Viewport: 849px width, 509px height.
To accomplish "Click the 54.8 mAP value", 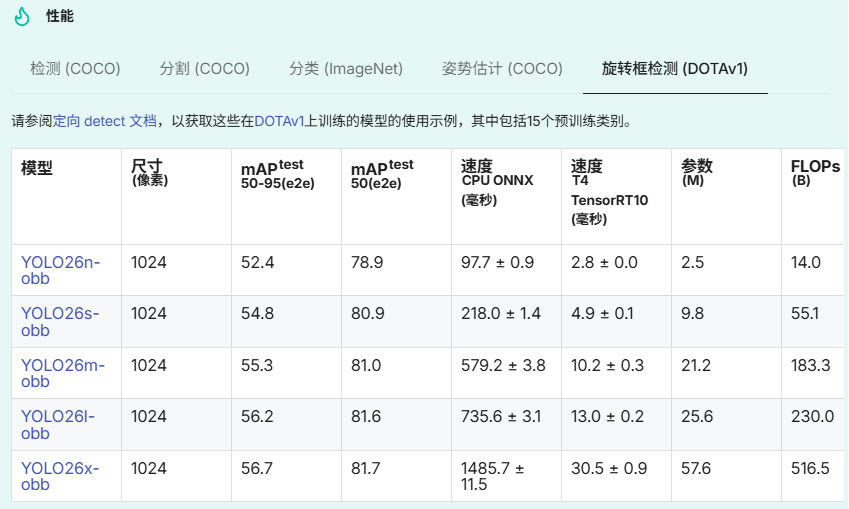I will pyautogui.click(x=258, y=314).
